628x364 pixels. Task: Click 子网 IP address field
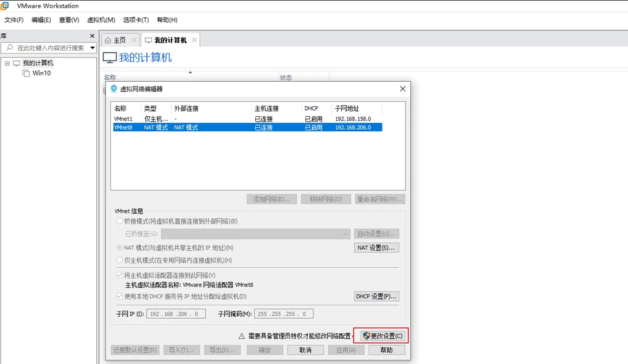(x=176, y=314)
